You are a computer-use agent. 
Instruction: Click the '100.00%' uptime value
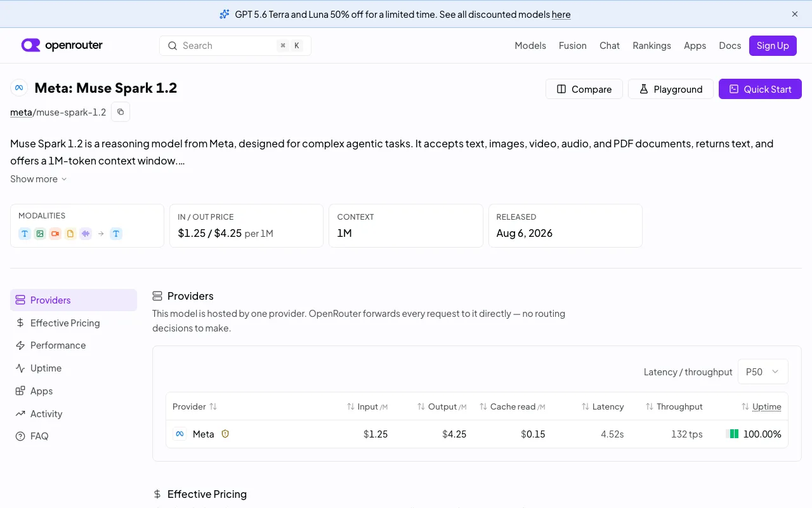coord(763,434)
